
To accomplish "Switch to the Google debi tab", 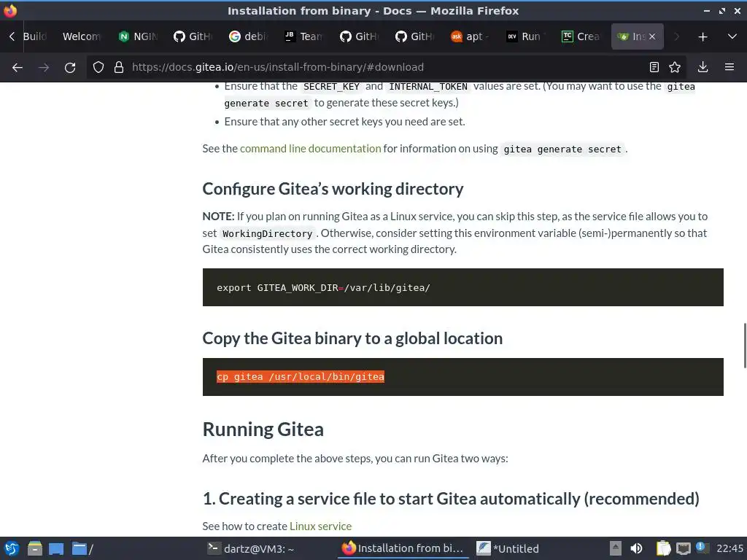I will tap(249, 36).
